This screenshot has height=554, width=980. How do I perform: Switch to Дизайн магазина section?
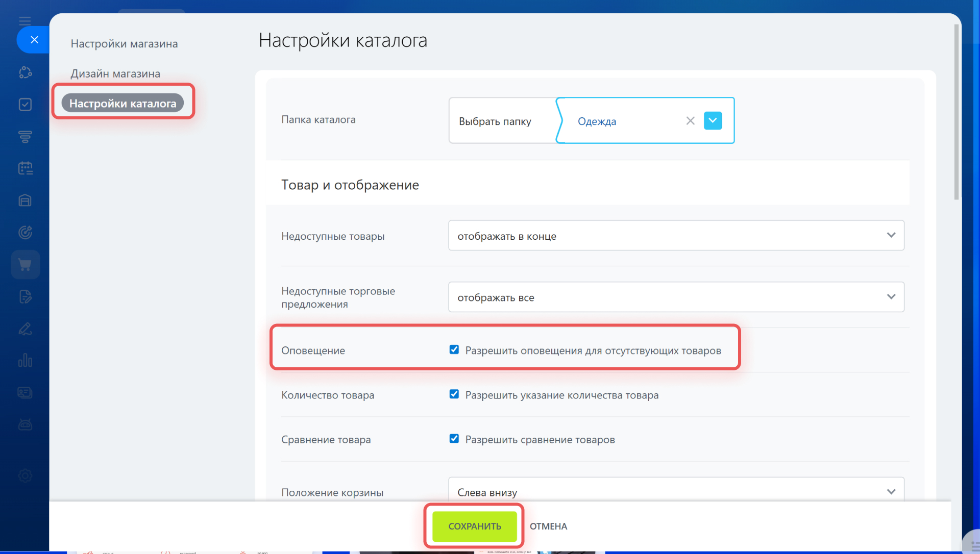click(x=115, y=74)
